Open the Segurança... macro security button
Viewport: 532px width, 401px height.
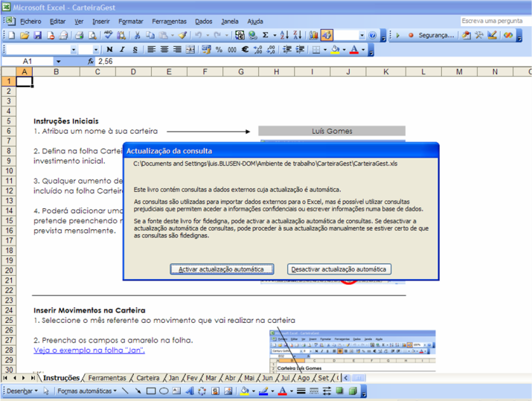436,35
